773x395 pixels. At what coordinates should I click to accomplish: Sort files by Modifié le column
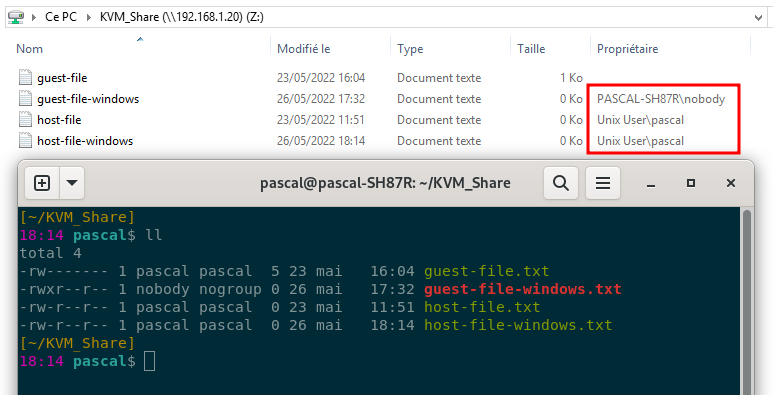point(304,49)
